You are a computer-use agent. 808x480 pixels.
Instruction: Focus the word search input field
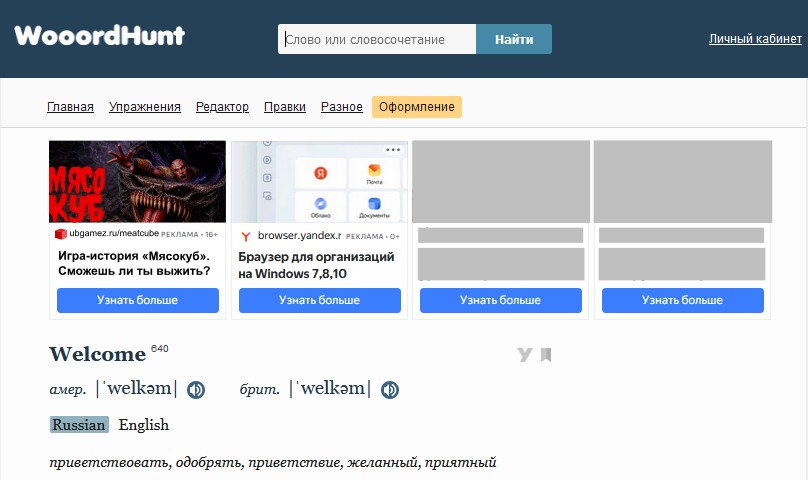point(377,39)
